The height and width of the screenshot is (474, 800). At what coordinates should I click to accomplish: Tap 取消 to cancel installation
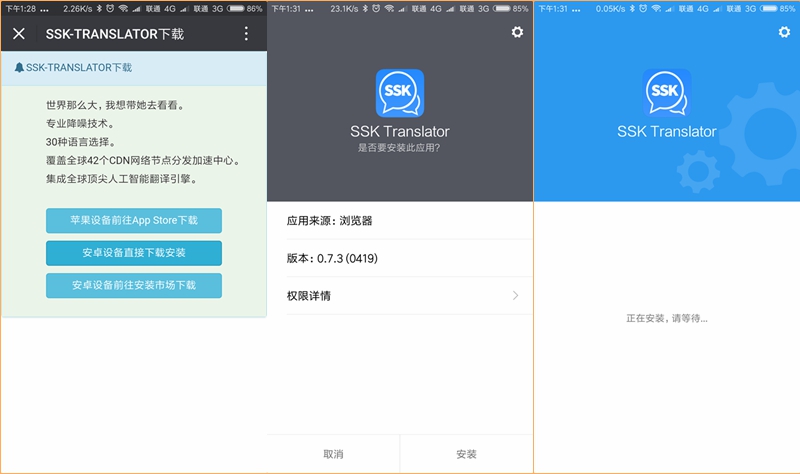tap(333, 454)
